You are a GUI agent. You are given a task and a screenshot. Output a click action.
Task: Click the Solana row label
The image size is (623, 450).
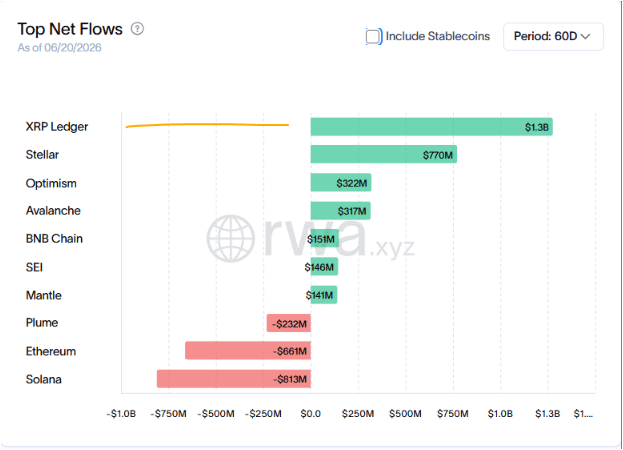44,379
